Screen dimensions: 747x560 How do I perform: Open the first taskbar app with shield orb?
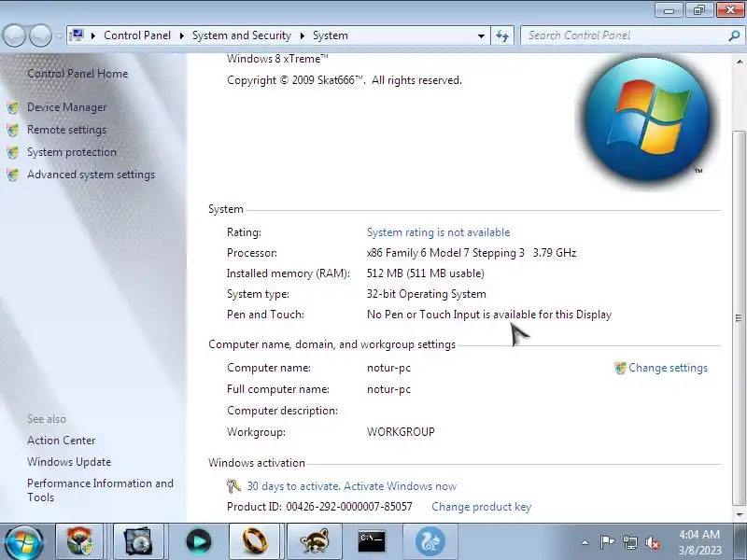79,541
